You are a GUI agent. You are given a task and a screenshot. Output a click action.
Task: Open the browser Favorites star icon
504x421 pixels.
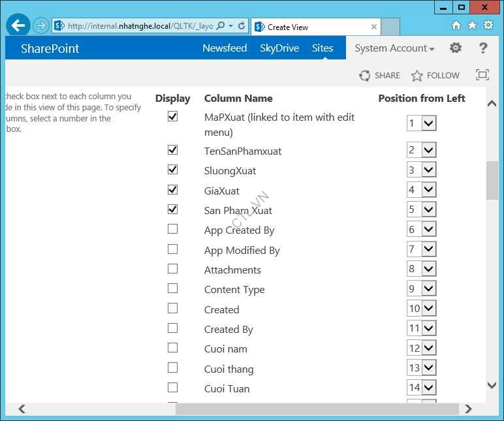pos(472,25)
